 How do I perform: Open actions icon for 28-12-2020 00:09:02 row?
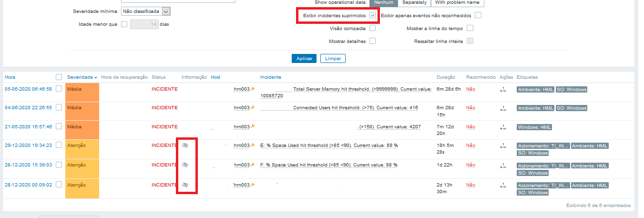coord(503,185)
